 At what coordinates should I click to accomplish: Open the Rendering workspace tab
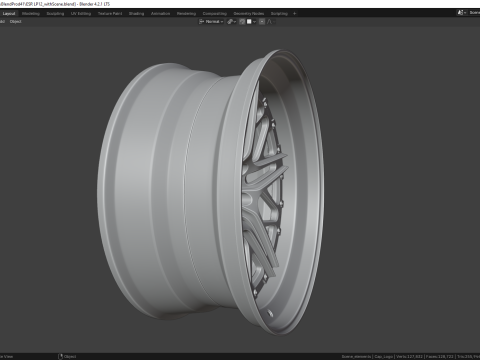tap(186, 14)
